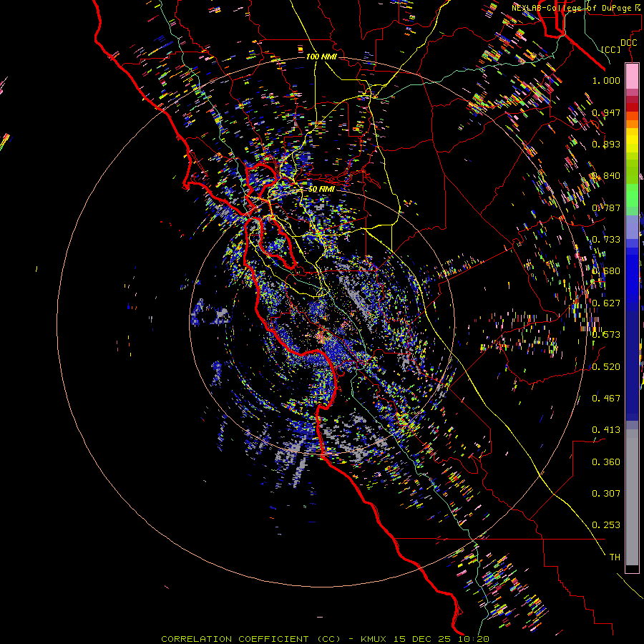Viewport: 644px width, 644px height.
Task: Click the "TH" threshold label on the scale
Action: point(615,557)
